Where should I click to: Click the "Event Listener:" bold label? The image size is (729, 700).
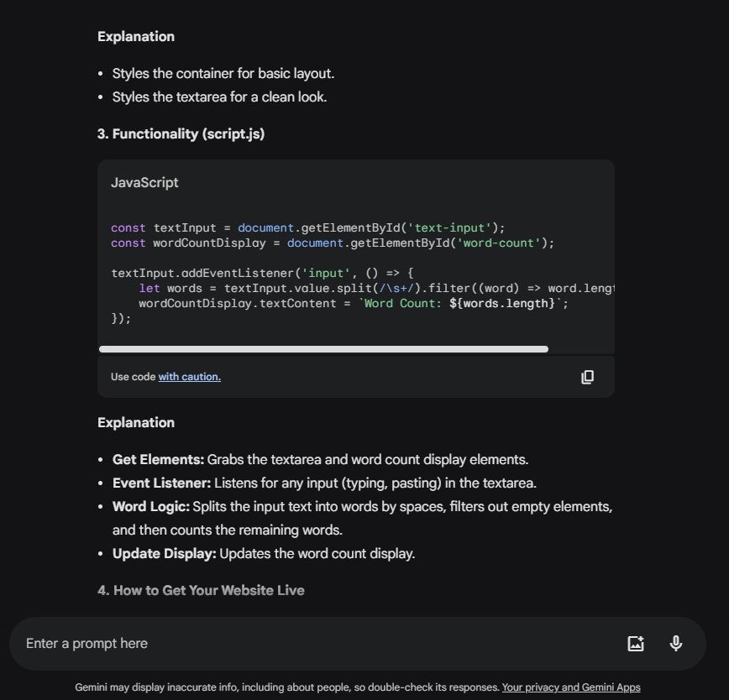pyautogui.click(x=161, y=483)
